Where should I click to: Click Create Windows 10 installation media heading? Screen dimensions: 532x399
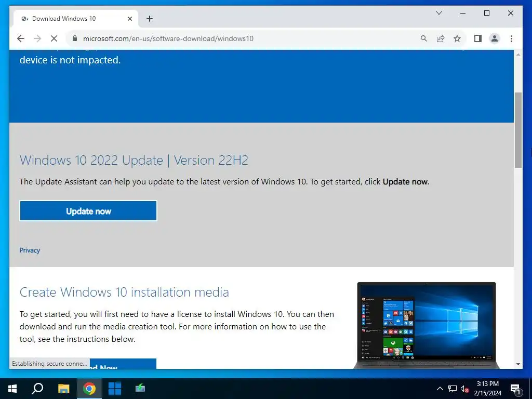[124, 292]
